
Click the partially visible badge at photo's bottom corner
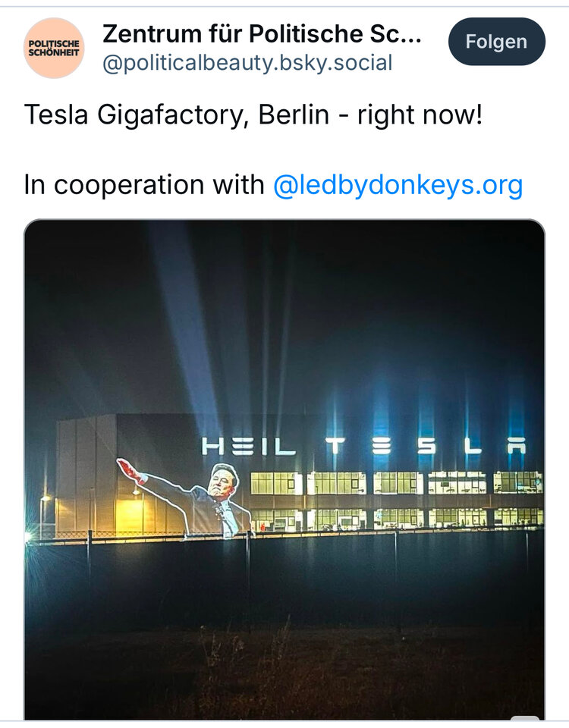(525, 720)
